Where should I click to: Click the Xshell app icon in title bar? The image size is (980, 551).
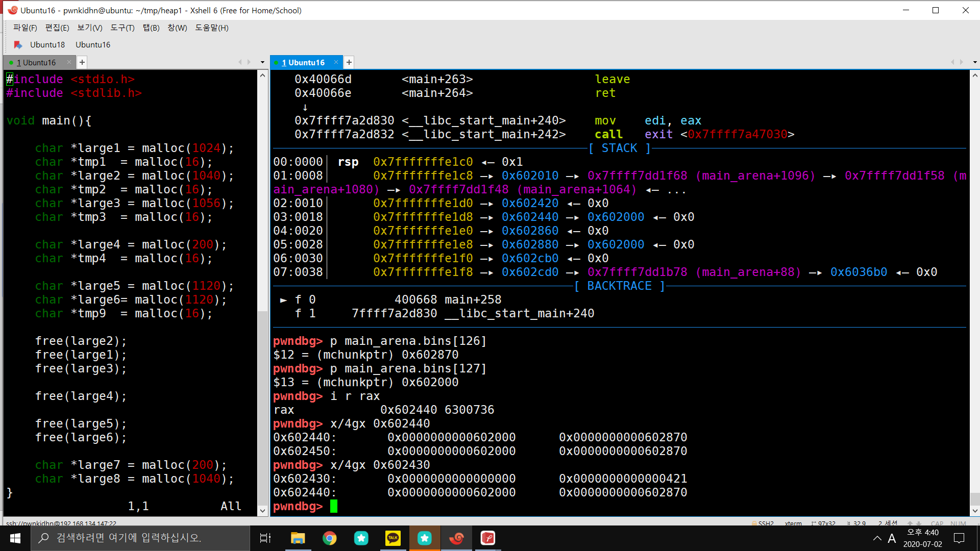click(x=12, y=10)
